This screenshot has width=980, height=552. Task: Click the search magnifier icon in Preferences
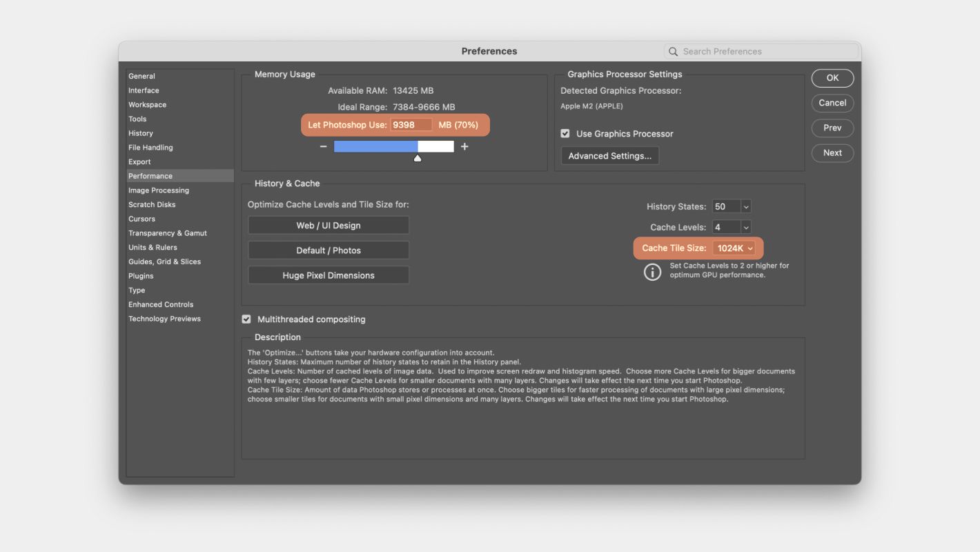673,52
